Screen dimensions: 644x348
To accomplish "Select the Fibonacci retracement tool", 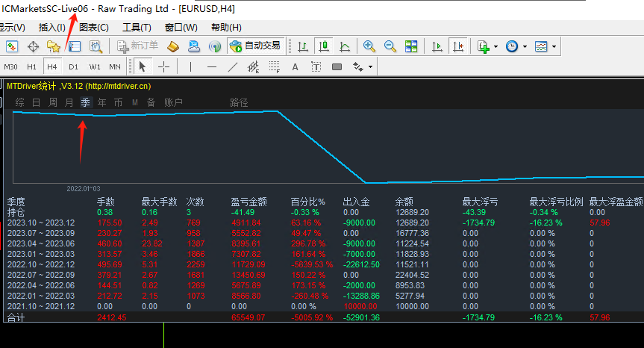I will (275, 67).
